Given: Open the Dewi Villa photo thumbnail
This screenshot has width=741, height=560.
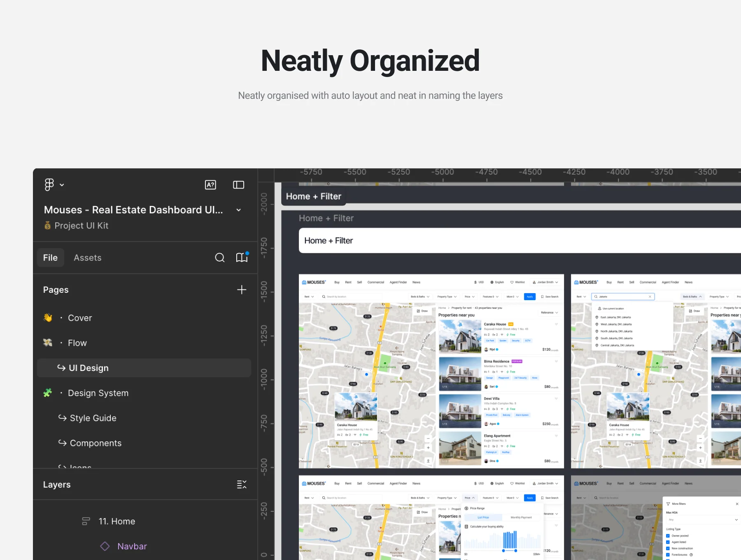Looking at the screenshot, I should (460, 411).
